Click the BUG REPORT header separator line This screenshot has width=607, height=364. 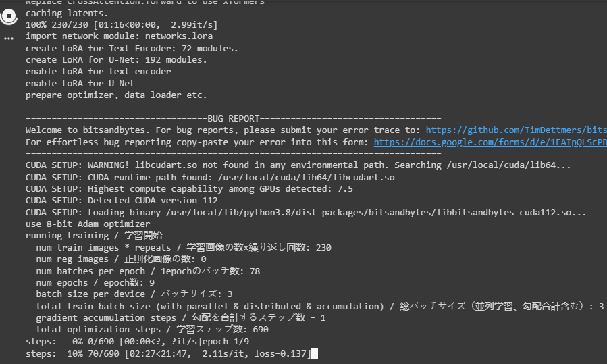(233, 118)
